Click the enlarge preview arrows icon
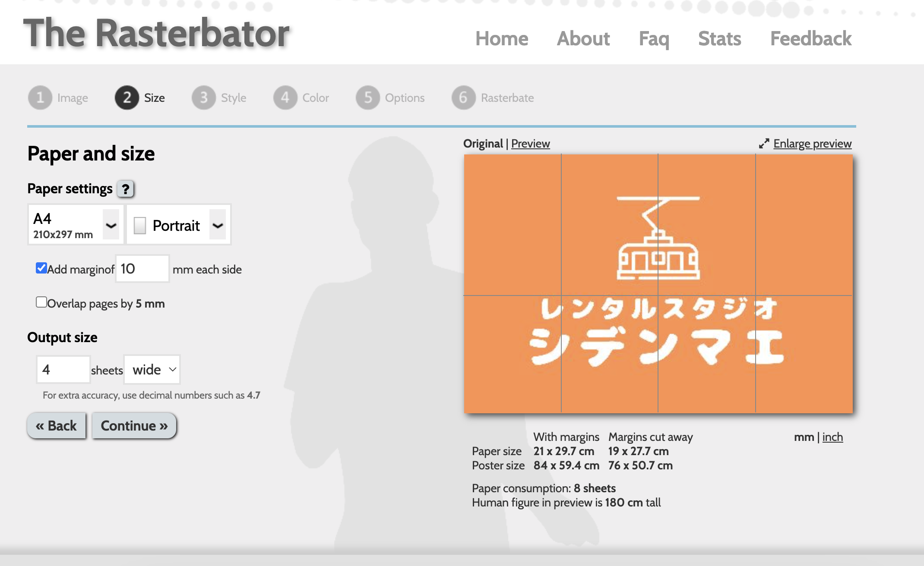The width and height of the screenshot is (924, 566). pos(764,144)
